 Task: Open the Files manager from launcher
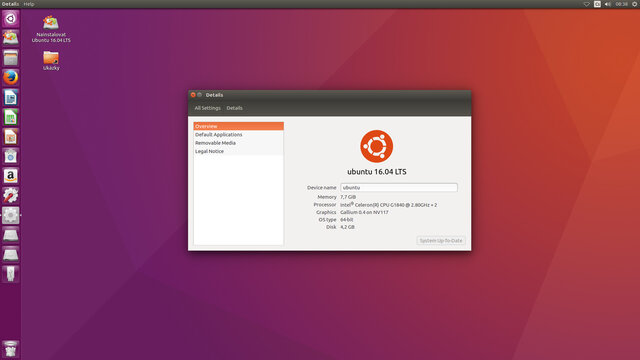11,58
